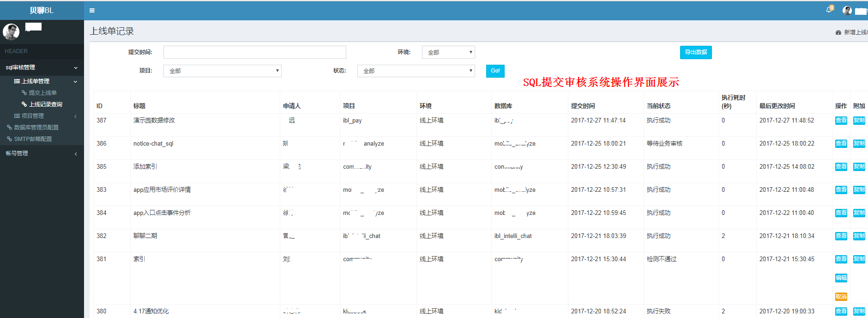
Task: Click the 贝聊BL logo title
Action: 42,10
